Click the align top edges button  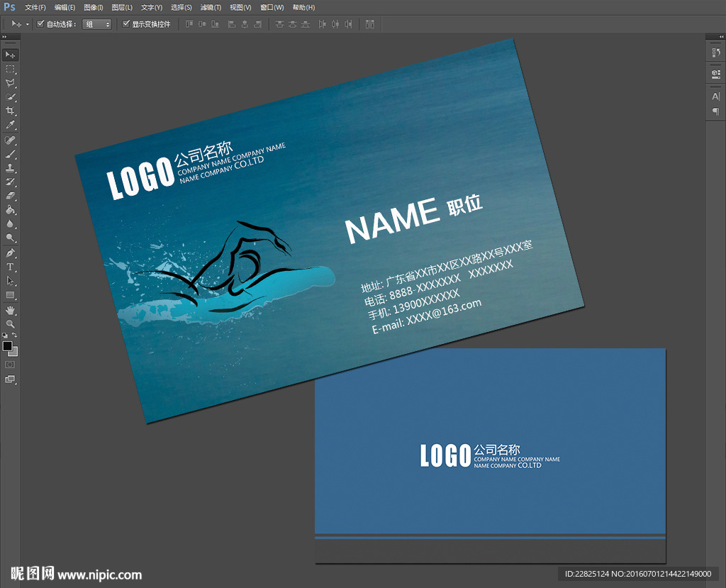189,24
